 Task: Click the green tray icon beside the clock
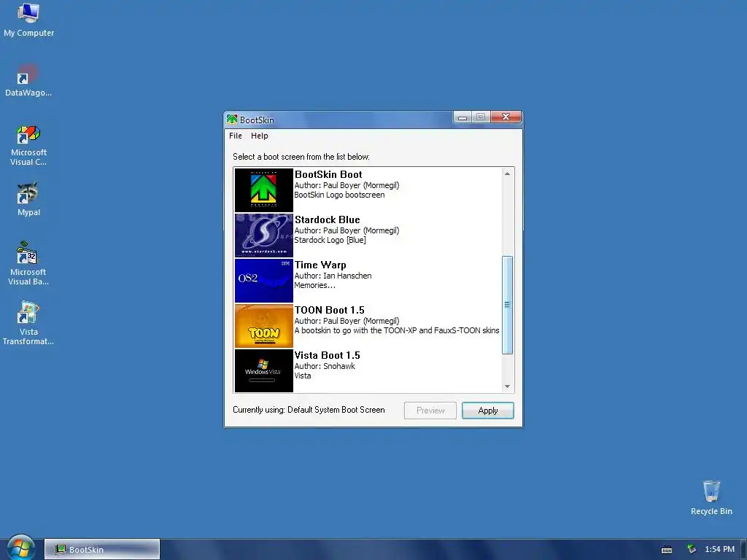tap(692, 549)
